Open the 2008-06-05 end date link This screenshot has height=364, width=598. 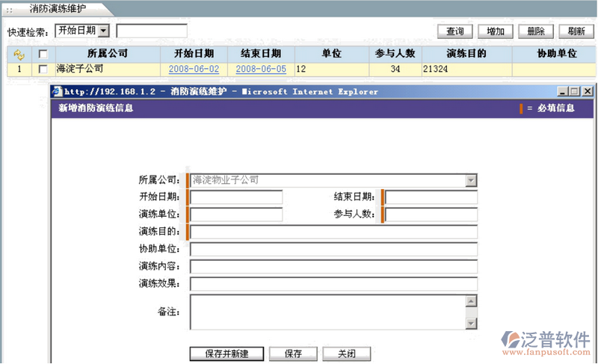261,69
